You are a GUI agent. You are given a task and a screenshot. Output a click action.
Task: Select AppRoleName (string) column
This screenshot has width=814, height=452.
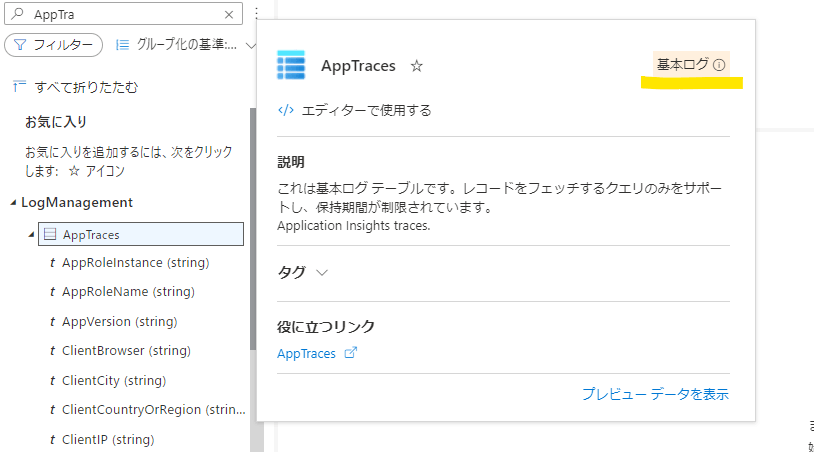(x=128, y=292)
